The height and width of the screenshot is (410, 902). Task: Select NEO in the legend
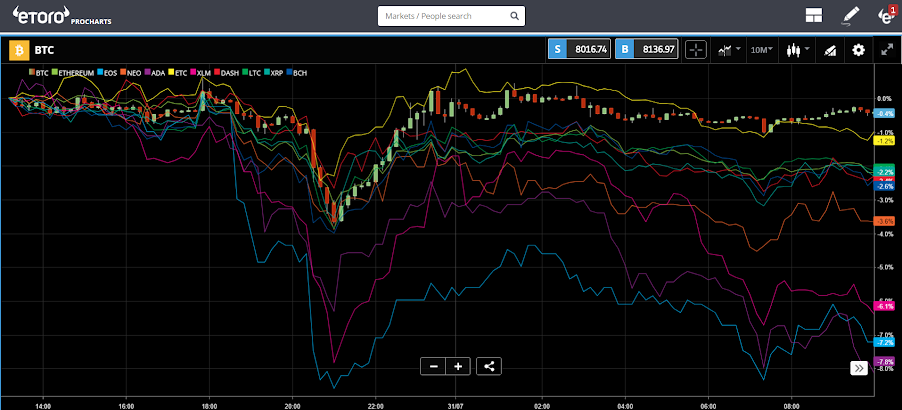coord(130,73)
